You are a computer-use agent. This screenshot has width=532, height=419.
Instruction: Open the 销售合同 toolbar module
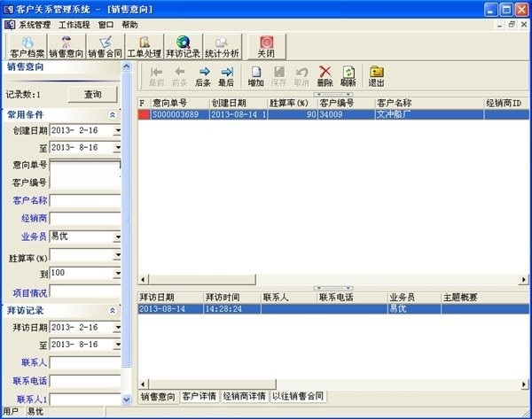106,46
